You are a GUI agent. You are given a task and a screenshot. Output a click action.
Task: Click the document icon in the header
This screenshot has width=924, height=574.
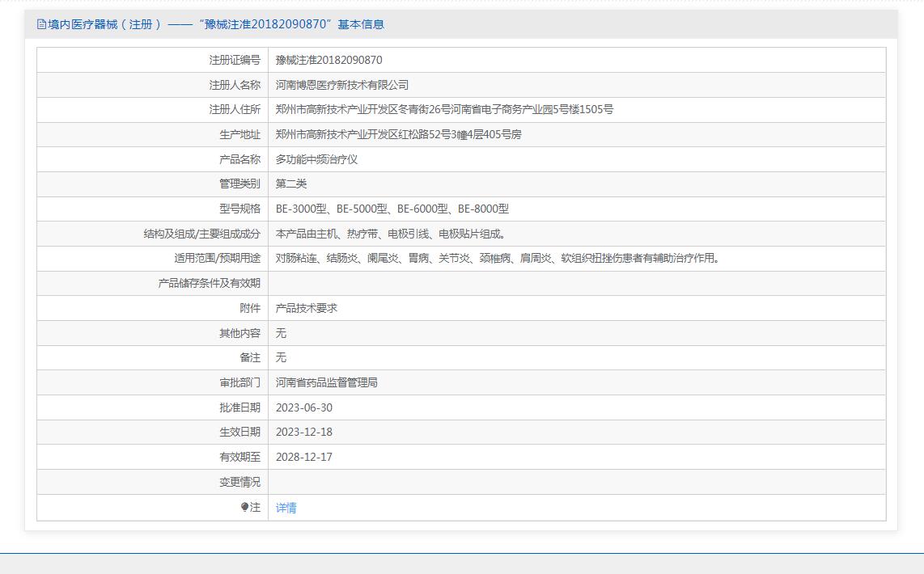(41, 24)
